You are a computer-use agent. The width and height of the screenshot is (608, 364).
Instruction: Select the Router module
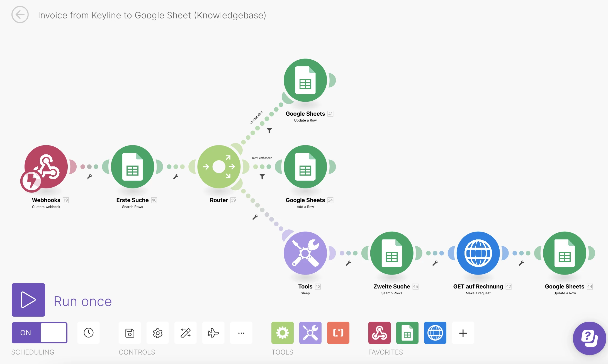[219, 167]
